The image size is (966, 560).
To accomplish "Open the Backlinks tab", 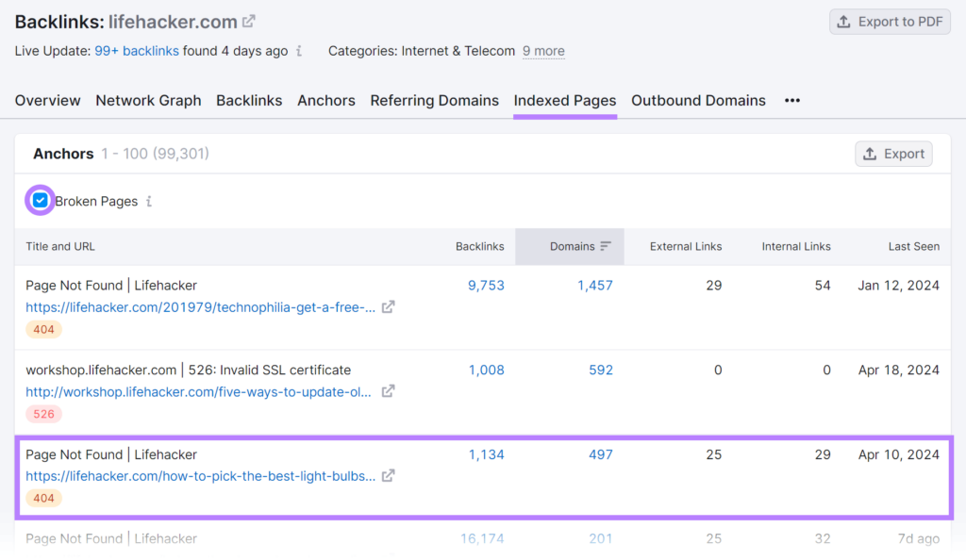I will 249,100.
